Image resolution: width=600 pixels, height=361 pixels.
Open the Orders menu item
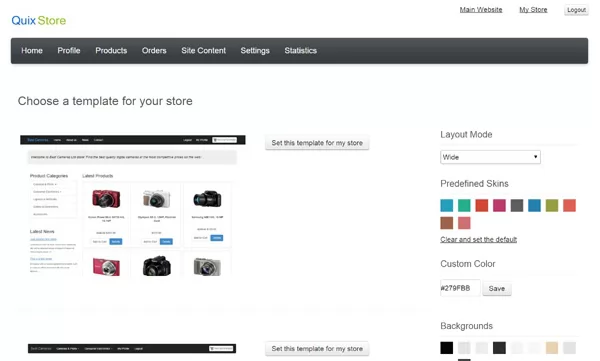pyautogui.click(x=154, y=51)
